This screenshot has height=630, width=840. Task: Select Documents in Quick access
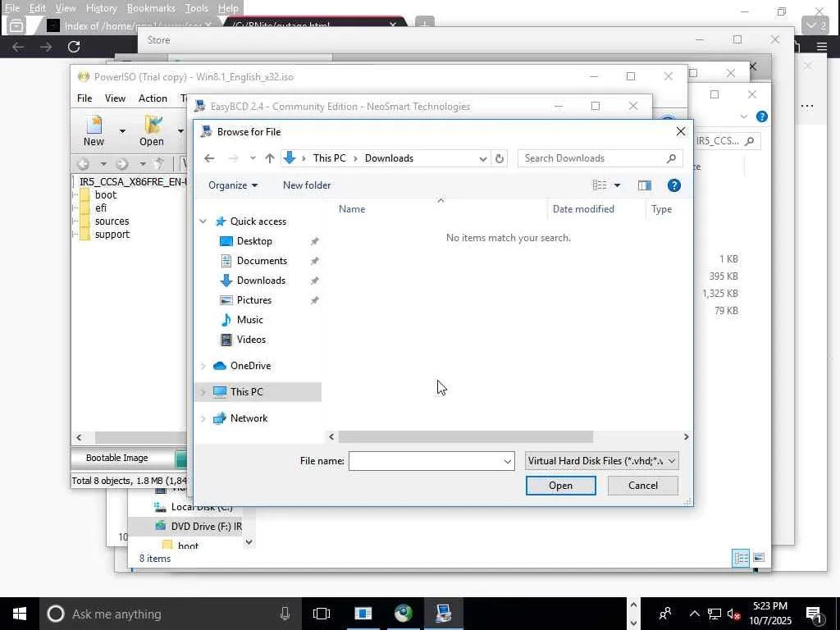click(x=262, y=261)
